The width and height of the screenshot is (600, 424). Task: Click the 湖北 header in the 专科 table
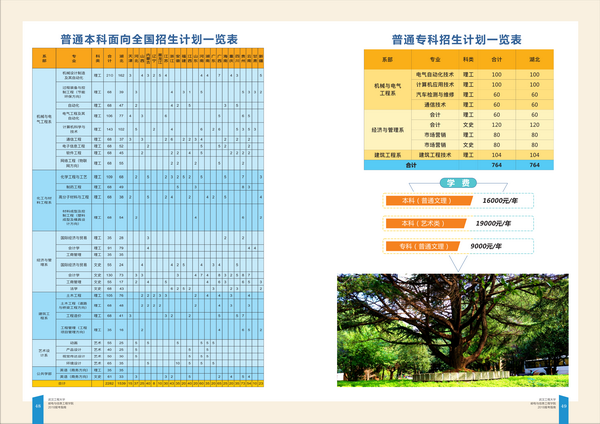(x=534, y=59)
